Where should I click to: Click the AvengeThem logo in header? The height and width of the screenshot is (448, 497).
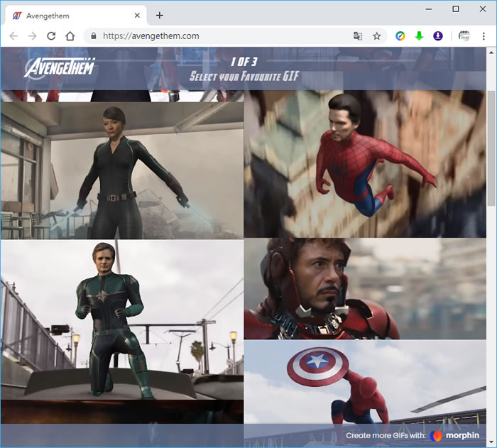[60, 68]
